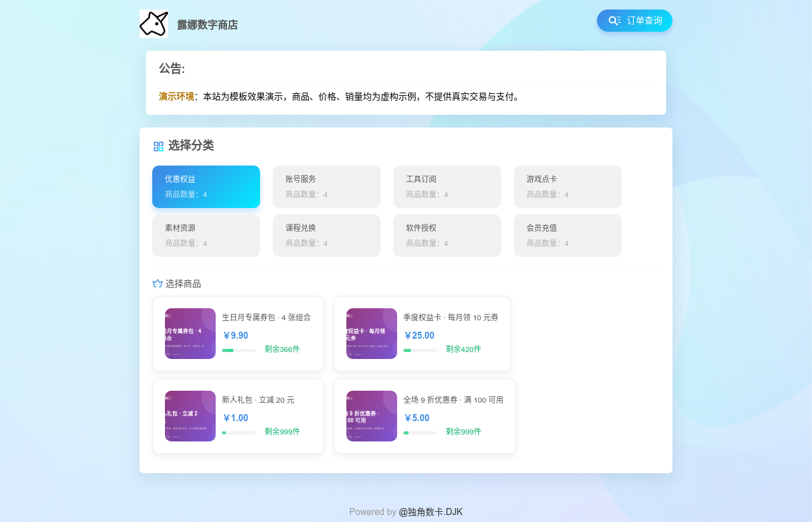
Task: Switch to 账号服务 category
Action: click(x=327, y=186)
